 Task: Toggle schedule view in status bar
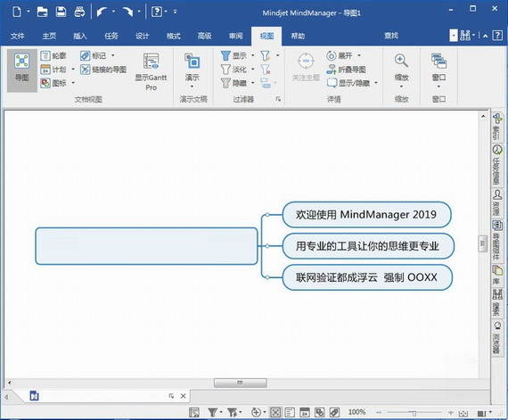point(305,412)
